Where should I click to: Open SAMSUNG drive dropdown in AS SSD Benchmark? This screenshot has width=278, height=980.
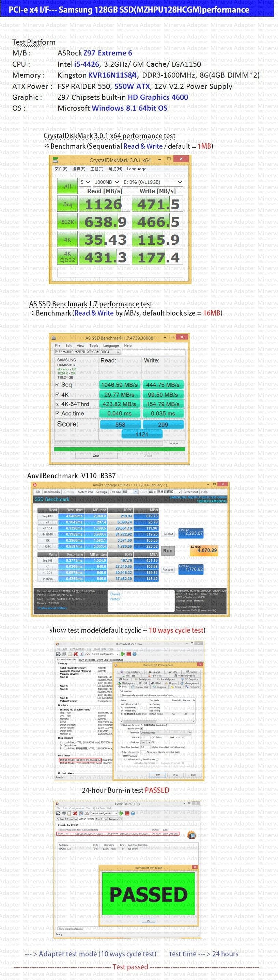87,352
